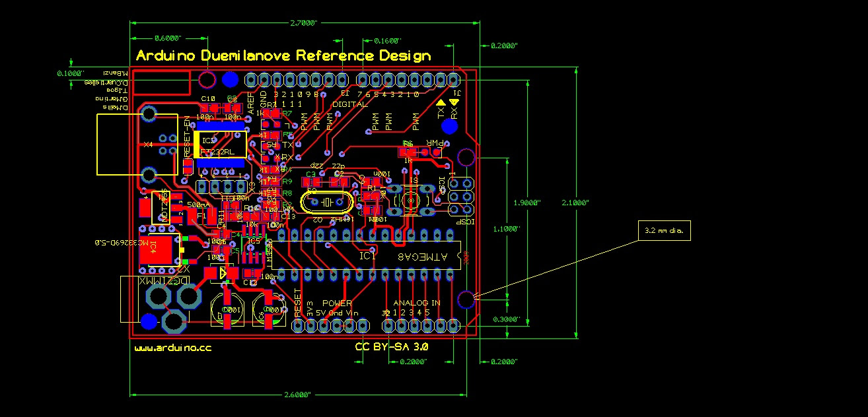Select the IC5 designator
868x417 pixels.
pos(254,241)
